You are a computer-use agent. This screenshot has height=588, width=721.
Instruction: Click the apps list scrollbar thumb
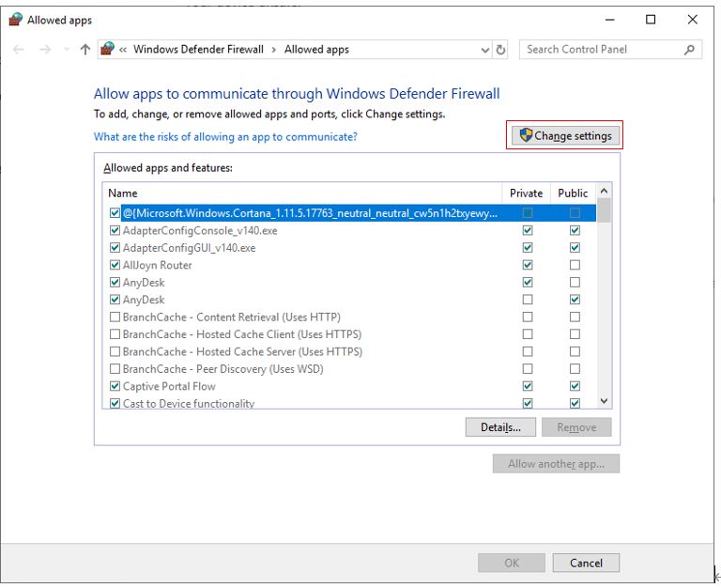pos(605,210)
